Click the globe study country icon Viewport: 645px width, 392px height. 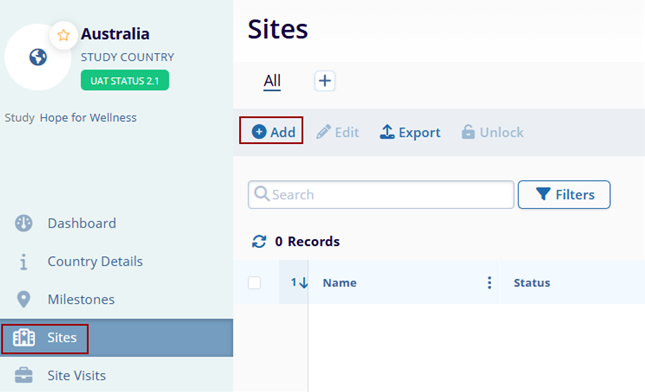coord(38,57)
